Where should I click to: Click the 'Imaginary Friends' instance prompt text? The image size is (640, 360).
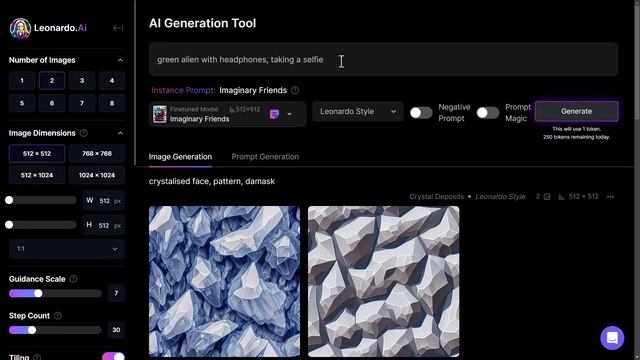click(253, 90)
